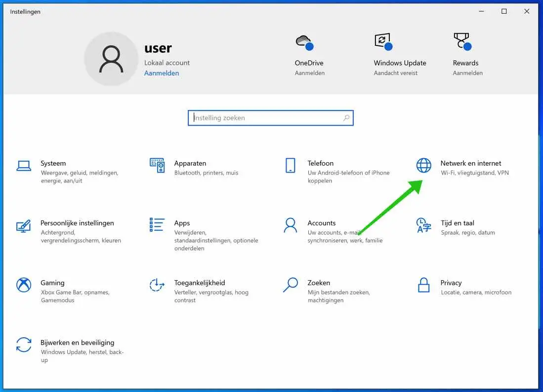Select the Tijd en taal label
The image size is (543, 392).
pyautogui.click(x=458, y=223)
